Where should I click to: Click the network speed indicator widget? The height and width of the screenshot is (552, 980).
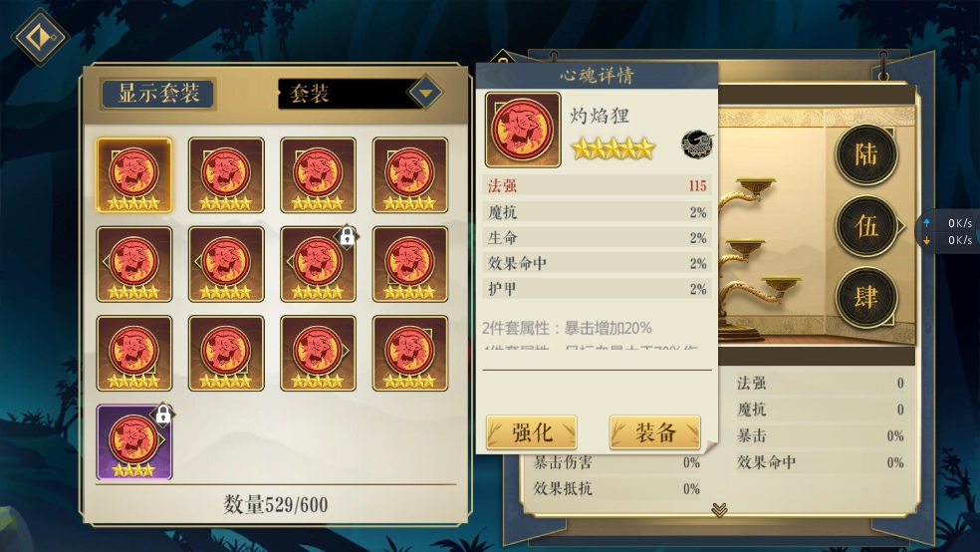click(x=947, y=231)
